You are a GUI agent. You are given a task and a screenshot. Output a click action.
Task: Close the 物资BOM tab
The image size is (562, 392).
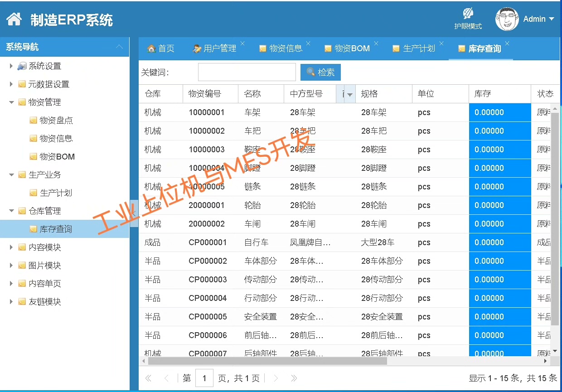click(x=376, y=44)
